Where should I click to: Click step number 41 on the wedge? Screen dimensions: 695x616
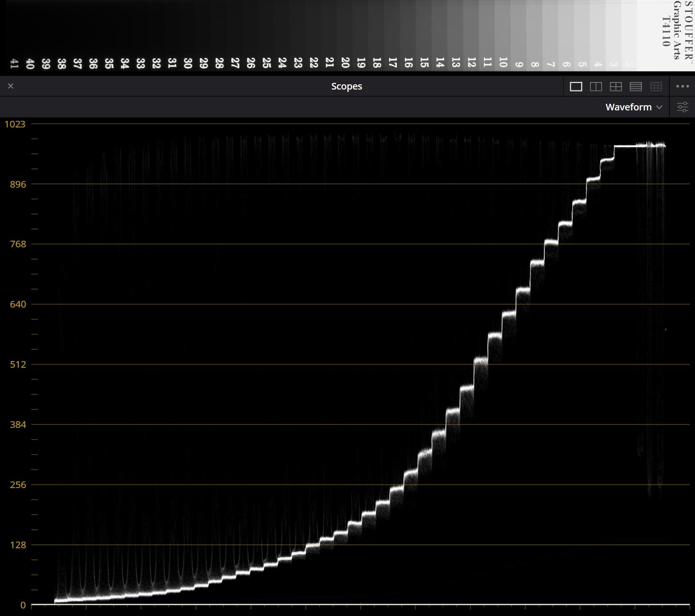point(14,63)
